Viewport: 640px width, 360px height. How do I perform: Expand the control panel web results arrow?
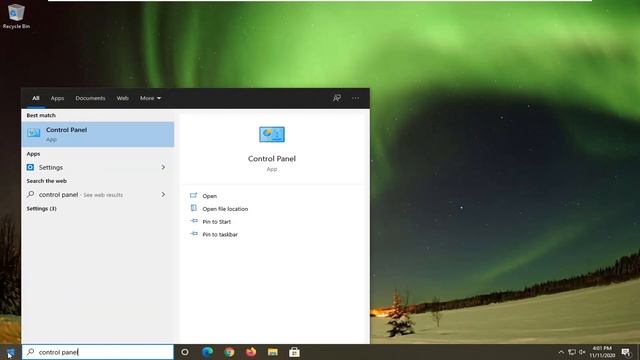pyautogui.click(x=163, y=195)
